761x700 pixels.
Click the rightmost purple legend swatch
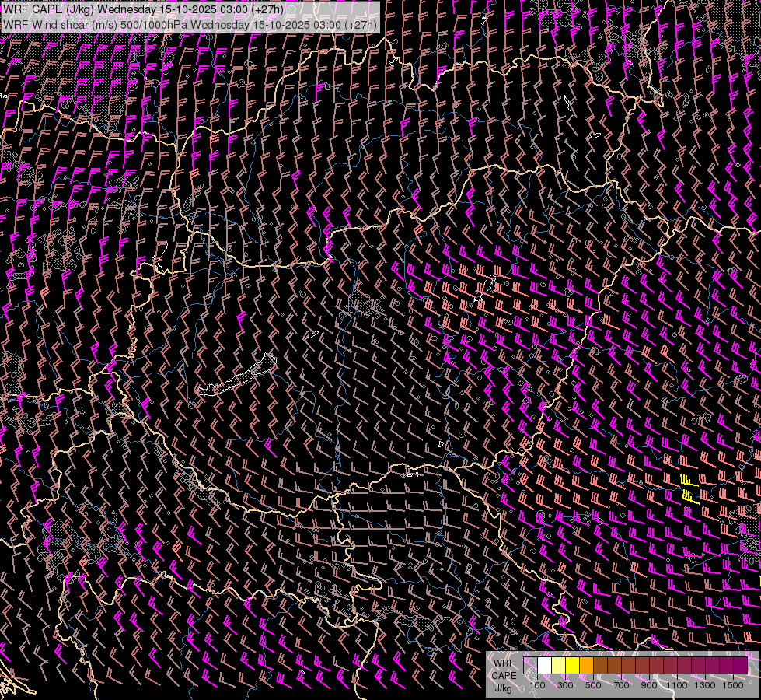coord(740,666)
